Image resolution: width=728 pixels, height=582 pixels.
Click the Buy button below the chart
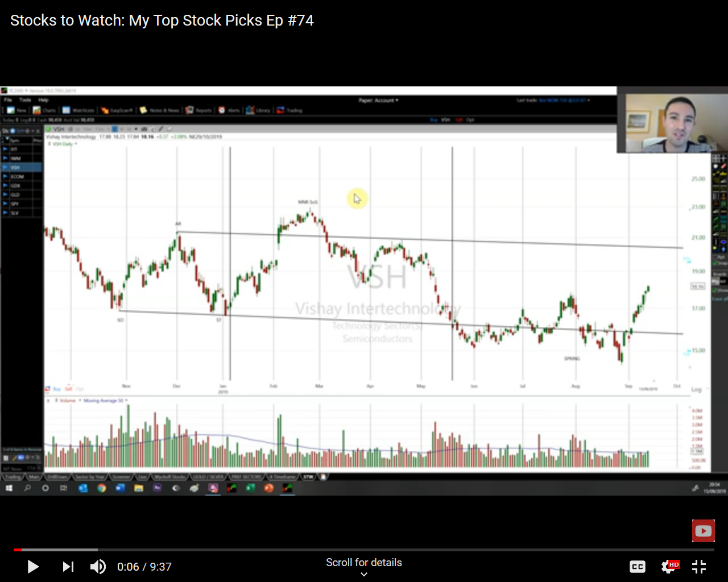click(x=56, y=389)
